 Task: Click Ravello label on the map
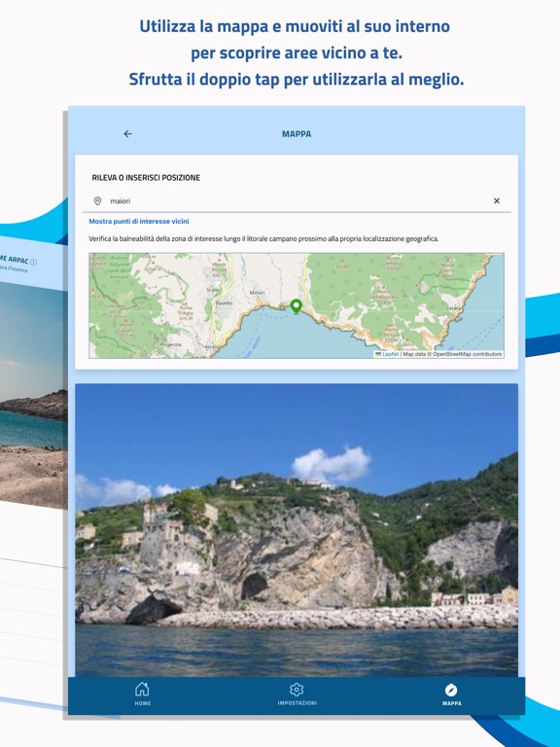(225, 302)
